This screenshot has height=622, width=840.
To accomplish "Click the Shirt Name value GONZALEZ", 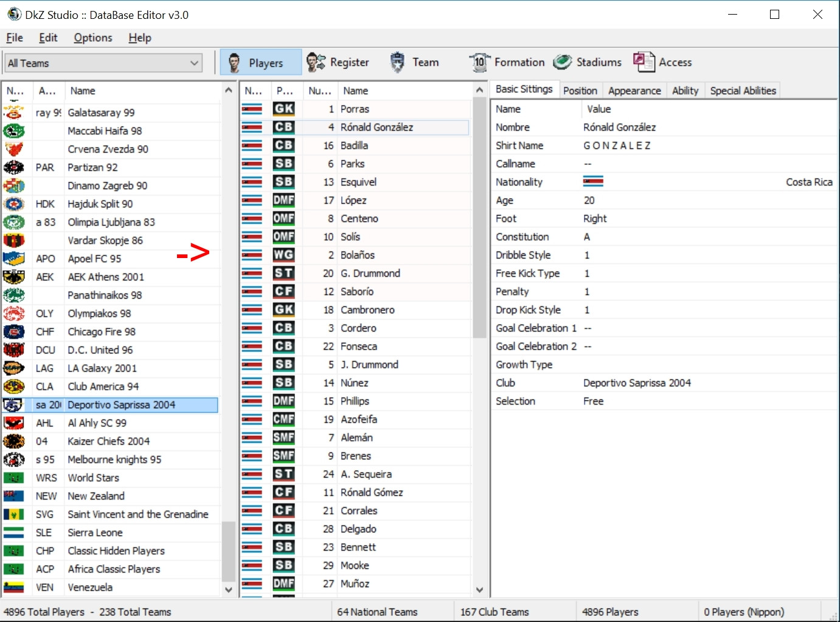I will coord(617,145).
